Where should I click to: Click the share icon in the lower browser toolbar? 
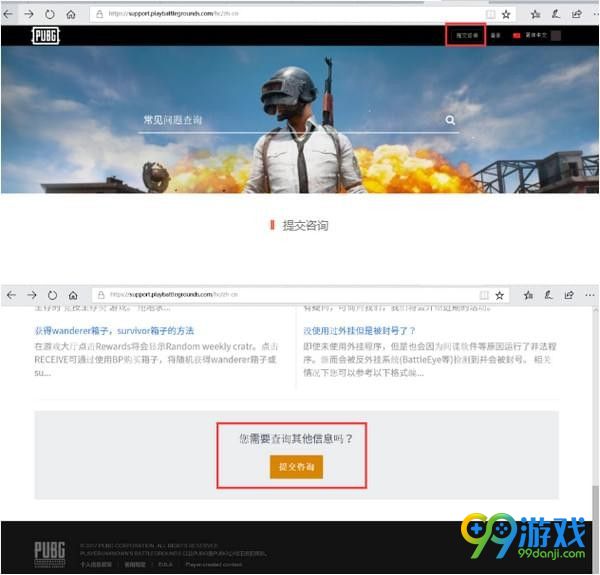tap(569, 295)
